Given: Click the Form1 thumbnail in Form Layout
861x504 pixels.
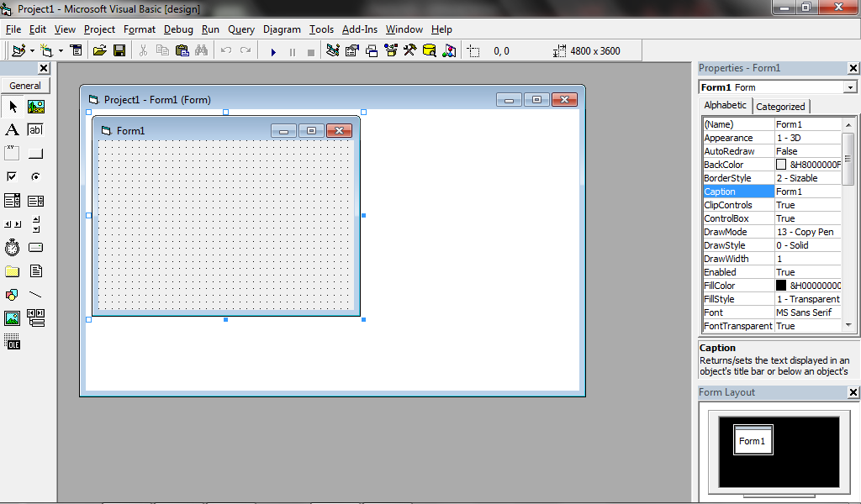Looking at the screenshot, I should [x=753, y=440].
